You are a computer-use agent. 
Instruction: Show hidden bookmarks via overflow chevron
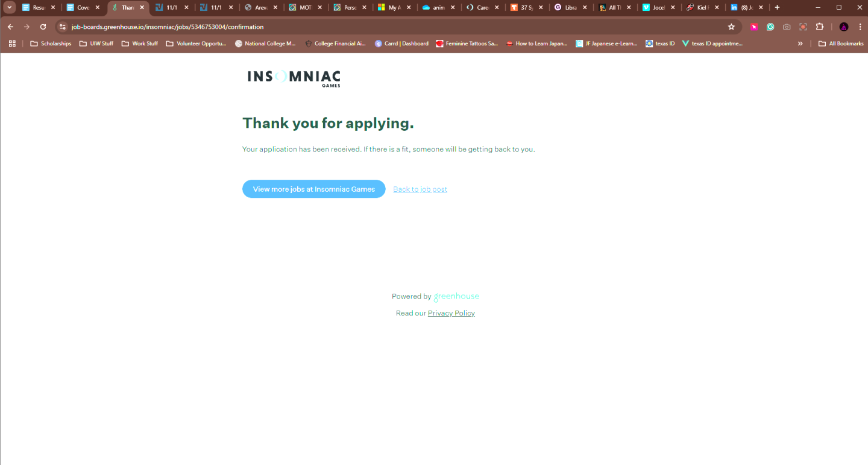[800, 43]
